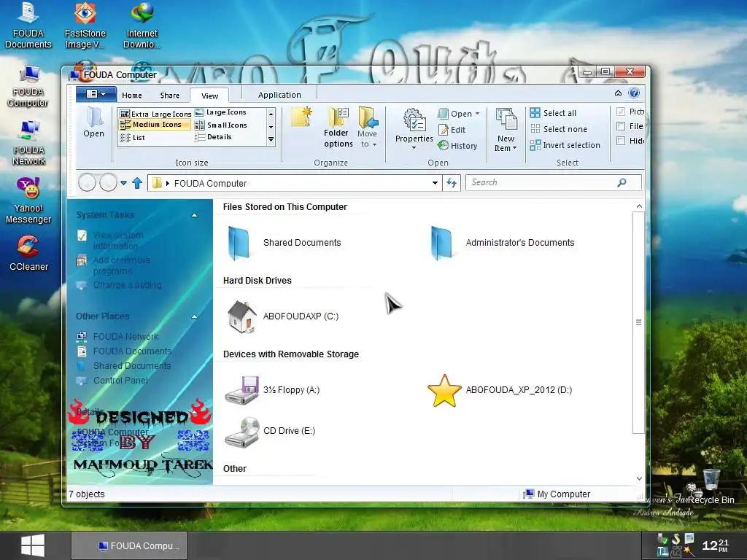The width and height of the screenshot is (747, 560).
Task: Click the View system information link
Action: pyautogui.click(x=117, y=241)
